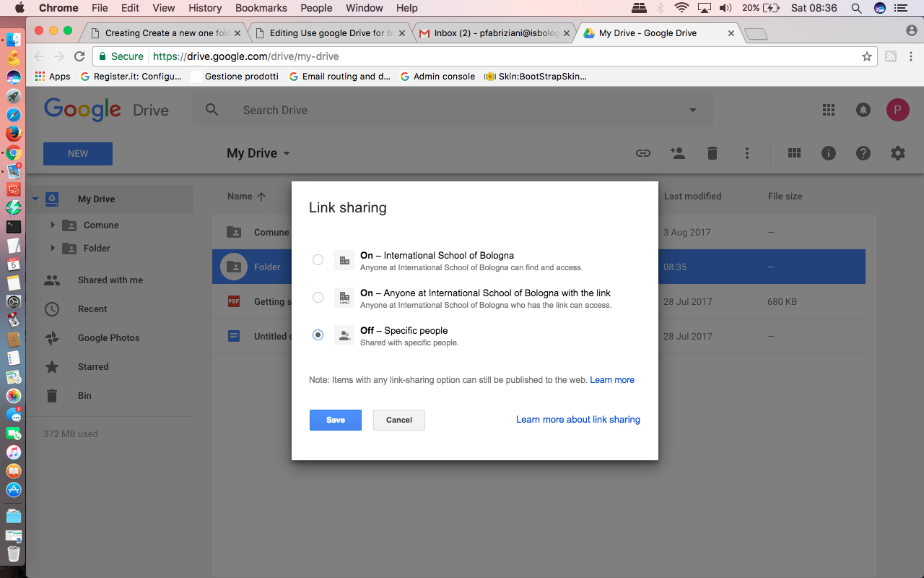
Task: Switch to grid view icon
Action: (795, 153)
